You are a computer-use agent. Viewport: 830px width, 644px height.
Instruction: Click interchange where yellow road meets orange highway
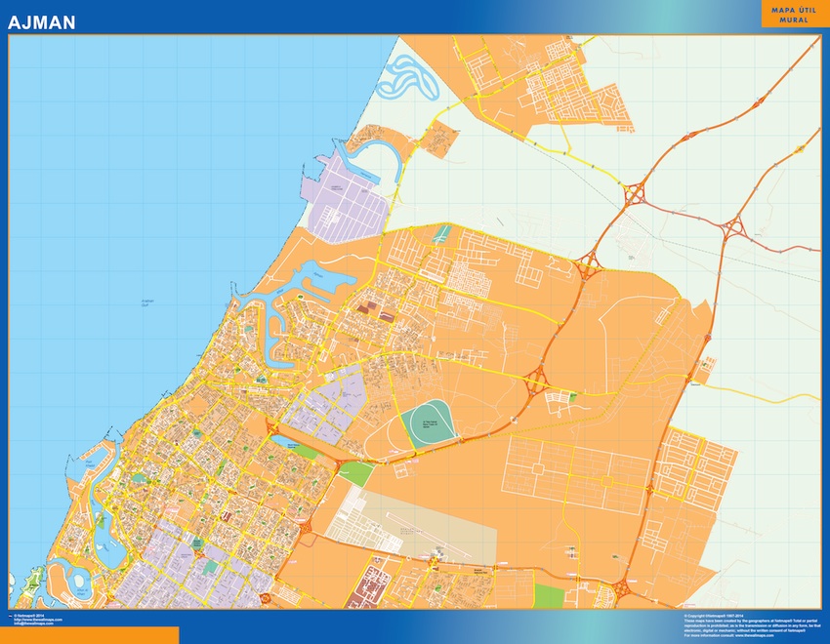[589, 262]
